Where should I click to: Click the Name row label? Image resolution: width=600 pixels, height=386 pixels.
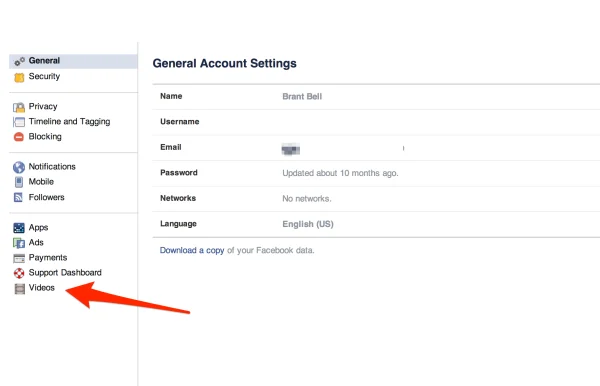[x=171, y=96]
